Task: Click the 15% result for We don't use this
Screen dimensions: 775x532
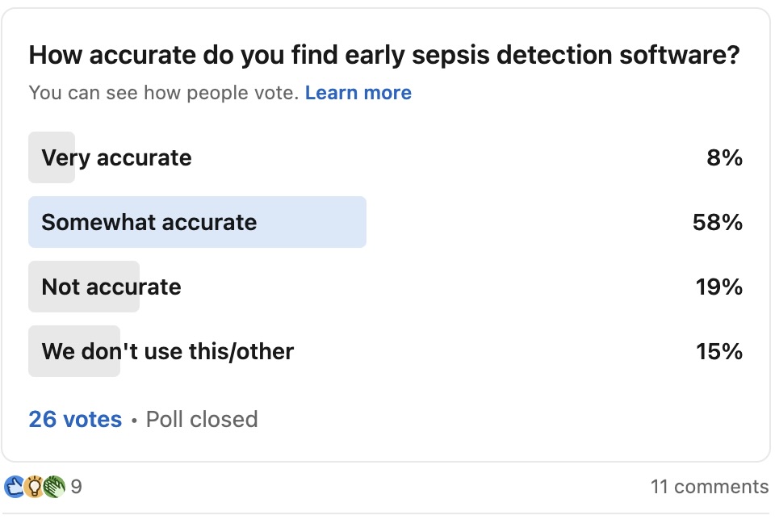Action: point(718,351)
